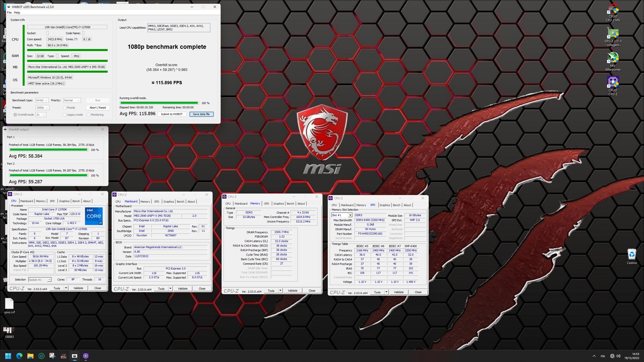The image size is (644, 362).
Task: Launch Microsoft Edge from the taskbar
Action: (19, 356)
